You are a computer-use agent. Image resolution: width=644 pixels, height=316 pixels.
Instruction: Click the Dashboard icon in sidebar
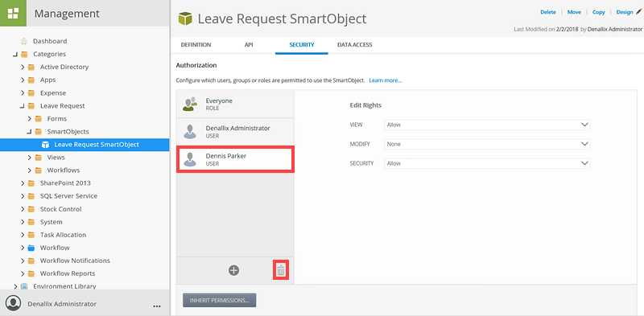[x=24, y=41]
